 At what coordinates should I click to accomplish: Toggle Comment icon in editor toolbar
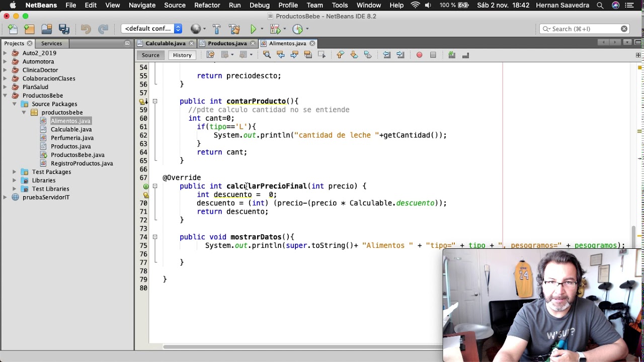pyautogui.click(x=452, y=55)
